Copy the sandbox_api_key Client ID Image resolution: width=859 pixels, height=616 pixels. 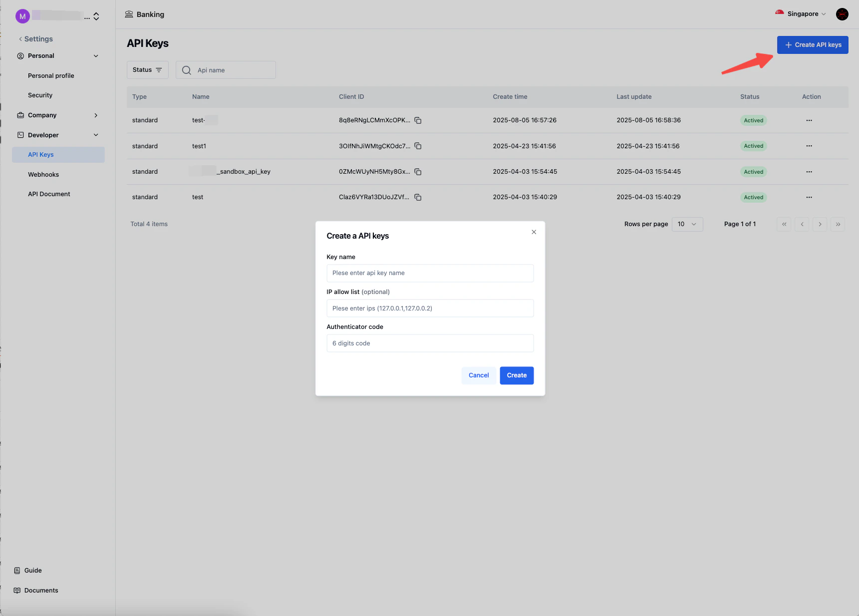418,172
